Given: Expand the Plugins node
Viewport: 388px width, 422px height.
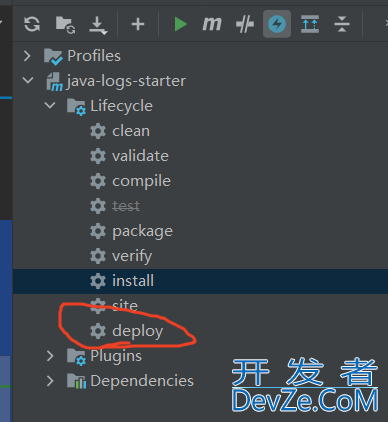Looking at the screenshot, I should (x=50, y=356).
